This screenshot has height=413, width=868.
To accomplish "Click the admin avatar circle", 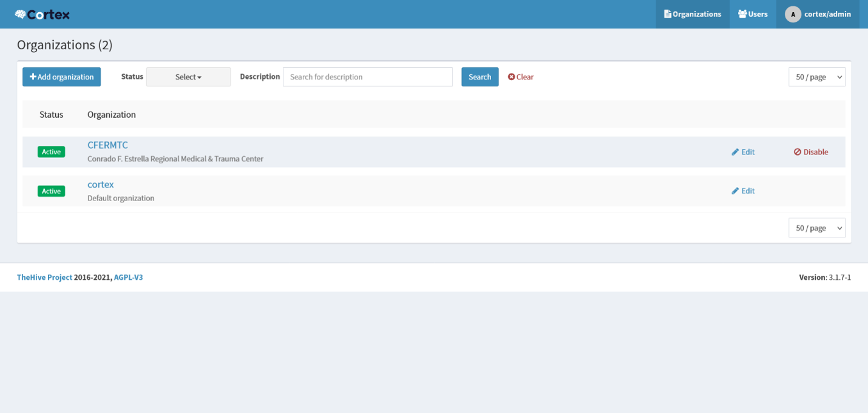I will (793, 14).
